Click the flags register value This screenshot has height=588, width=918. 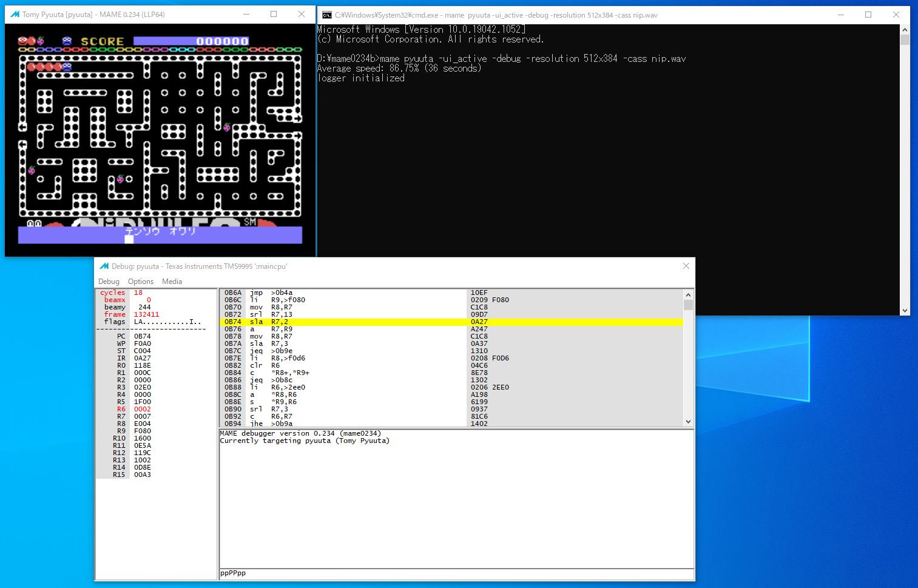[x=167, y=322]
